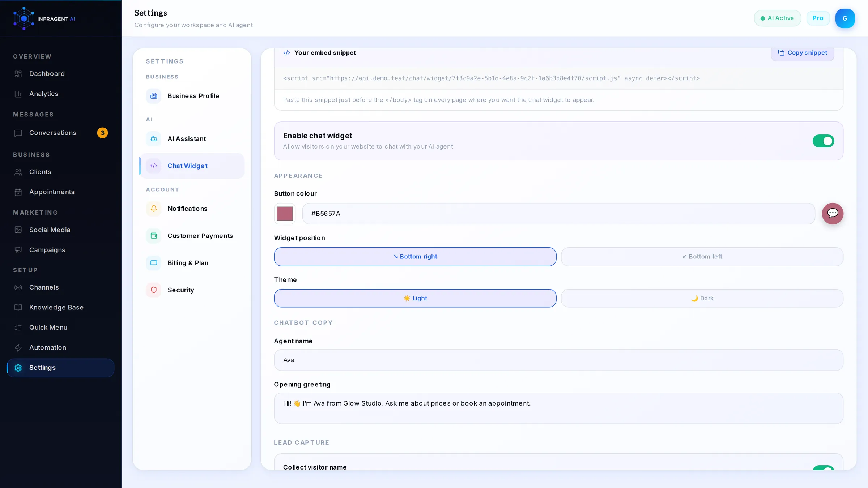This screenshot has height=488, width=868.
Task: Click the Security shield icon
Action: [154, 290]
